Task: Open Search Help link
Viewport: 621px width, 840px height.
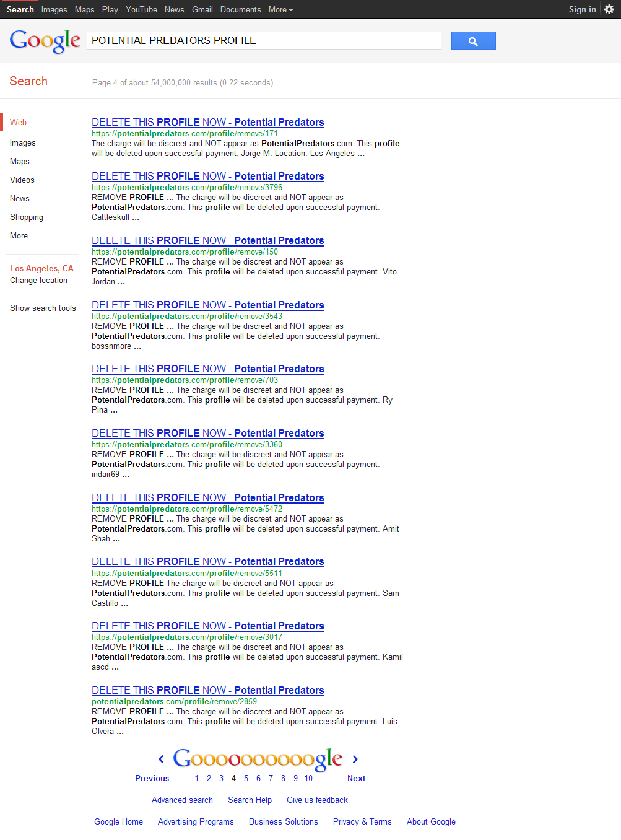Action: 250,800
